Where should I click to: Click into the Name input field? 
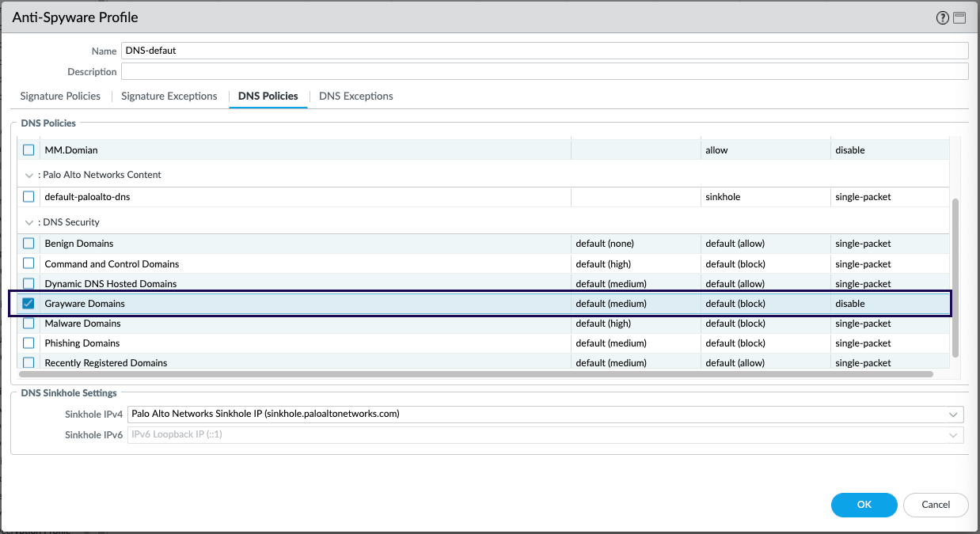(x=545, y=51)
